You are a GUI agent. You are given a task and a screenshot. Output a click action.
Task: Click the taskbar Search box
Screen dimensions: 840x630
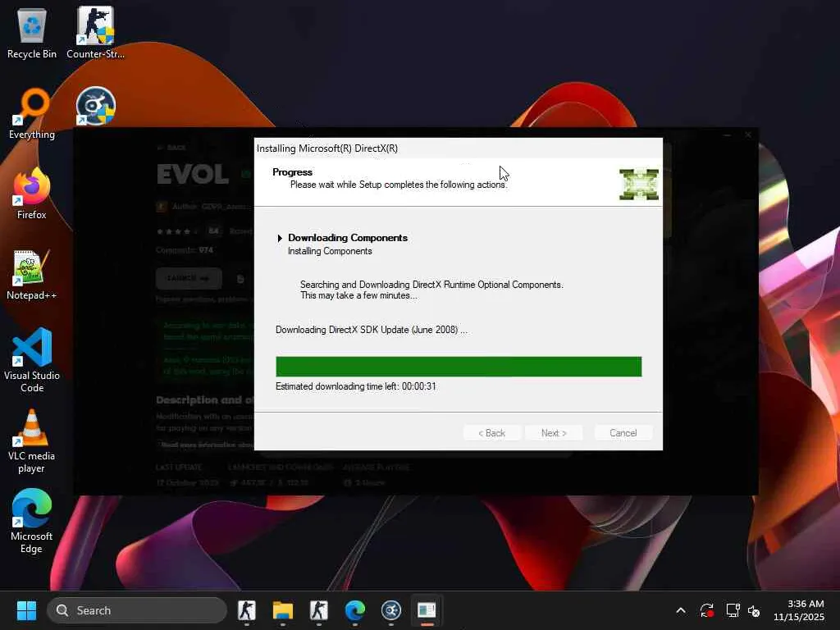tap(137, 610)
